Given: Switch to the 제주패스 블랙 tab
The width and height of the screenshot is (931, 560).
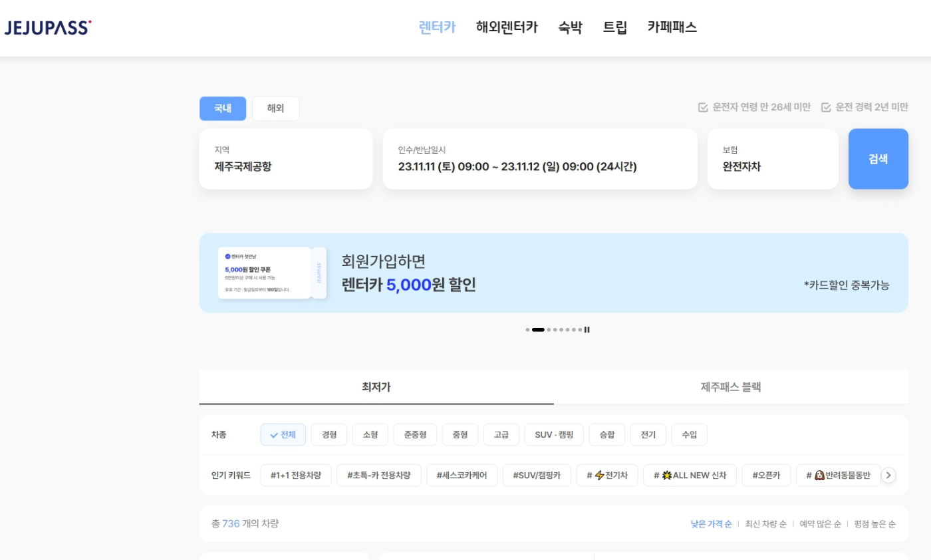Looking at the screenshot, I should point(730,386).
